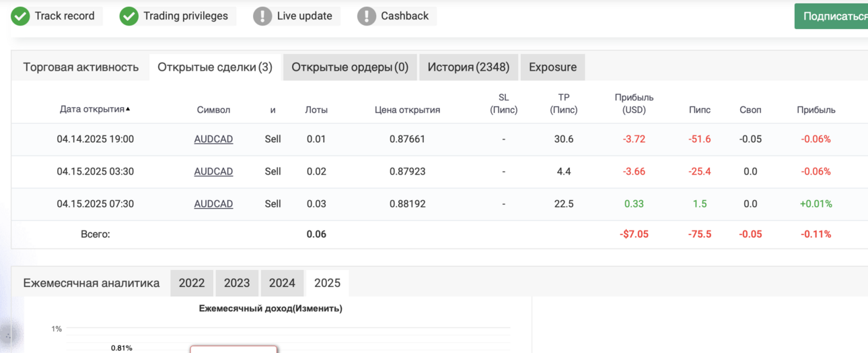
Task: Click the green Подписаться button
Action: click(x=832, y=16)
